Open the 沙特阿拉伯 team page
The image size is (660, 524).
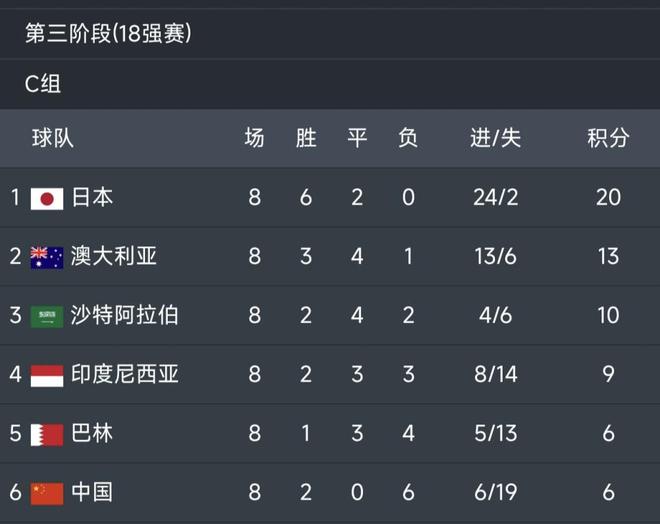click(x=125, y=316)
